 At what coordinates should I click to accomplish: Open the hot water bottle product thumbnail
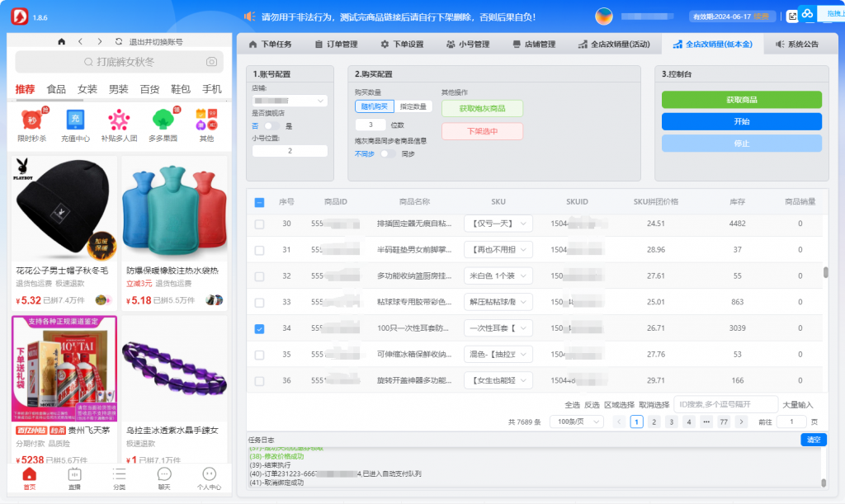174,208
